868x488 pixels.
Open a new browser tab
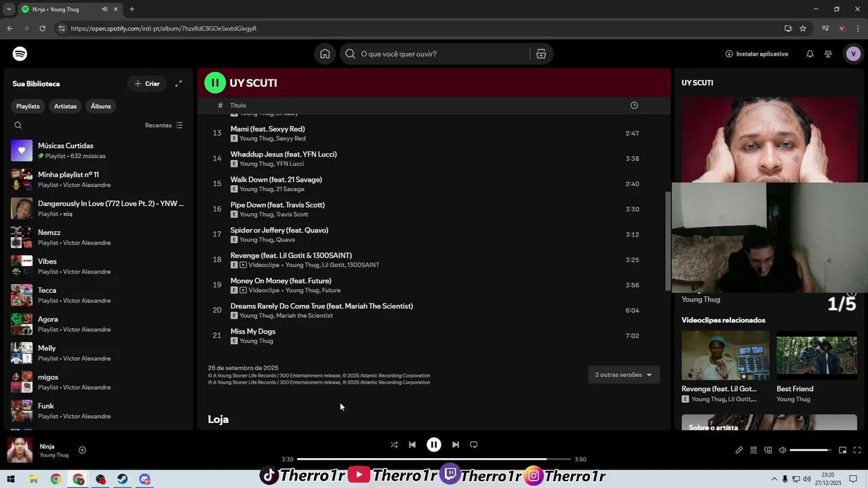tap(132, 9)
